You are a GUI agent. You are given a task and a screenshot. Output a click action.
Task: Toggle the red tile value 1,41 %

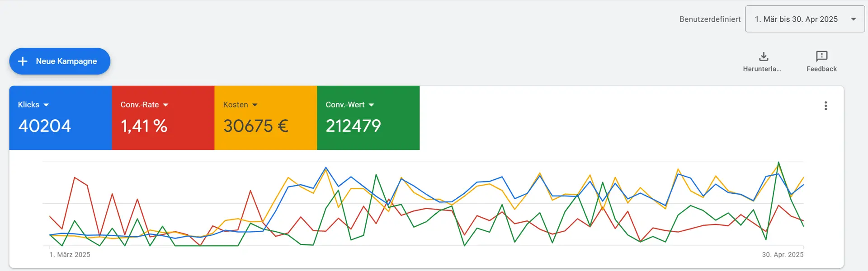(x=144, y=126)
